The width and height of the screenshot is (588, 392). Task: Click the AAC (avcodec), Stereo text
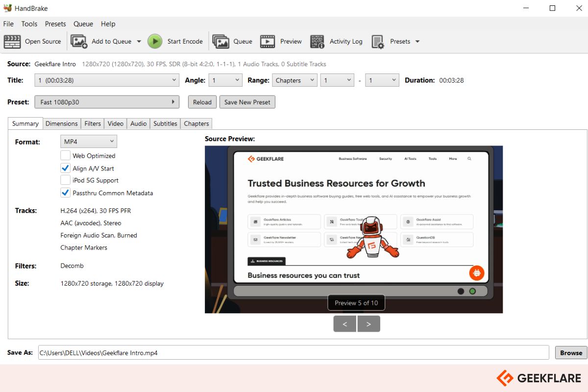click(x=91, y=223)
